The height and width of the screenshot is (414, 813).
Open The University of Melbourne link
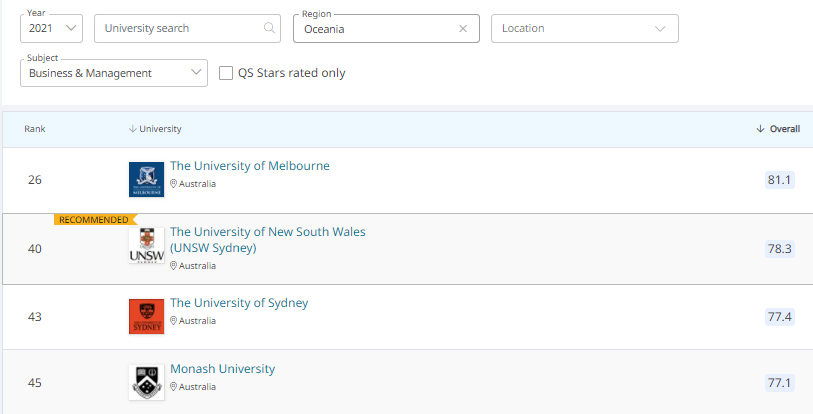(249, 166)
